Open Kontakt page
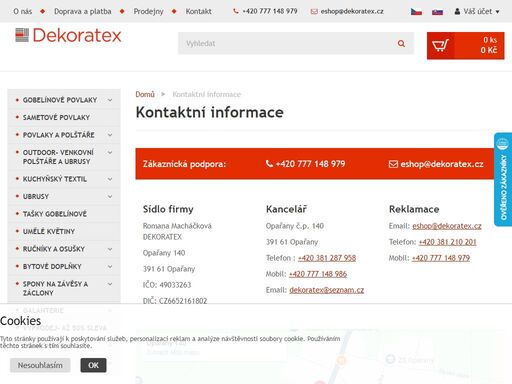This screenshot has width=512, height=384. [x=198, y=11]
